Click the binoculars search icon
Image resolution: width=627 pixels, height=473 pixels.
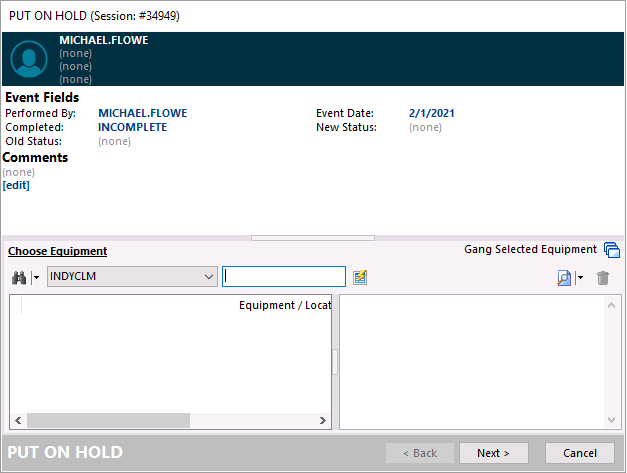[x=18, y=277]
